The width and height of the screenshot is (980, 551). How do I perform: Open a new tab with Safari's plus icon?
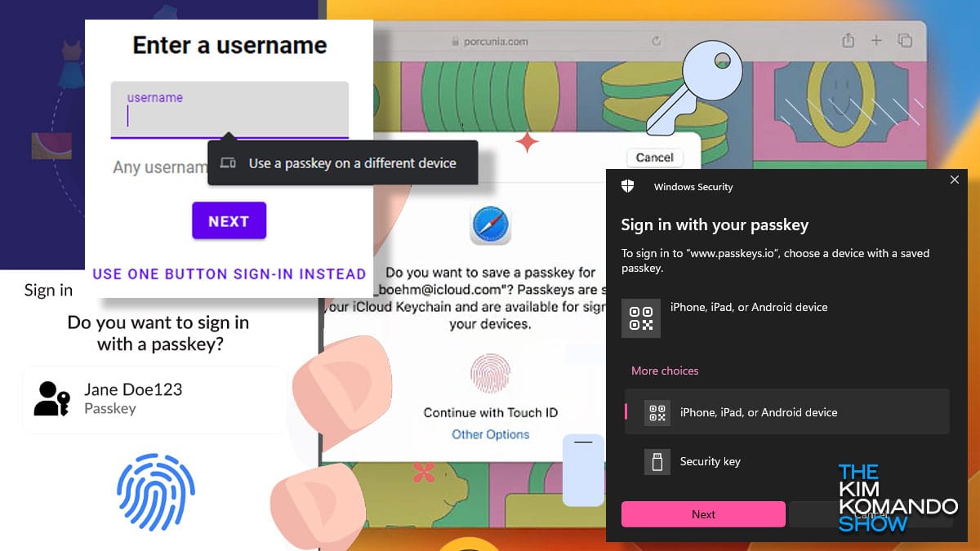pos(876,40)
